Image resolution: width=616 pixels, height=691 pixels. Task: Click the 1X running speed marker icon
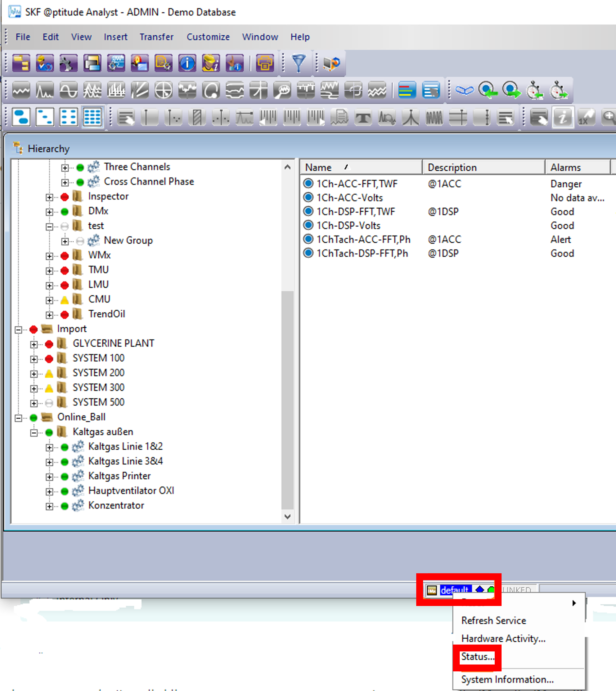(x=586, y=118)
